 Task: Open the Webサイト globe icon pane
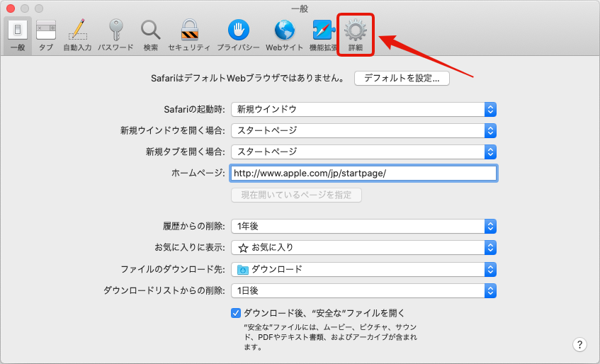pos(284,35)
